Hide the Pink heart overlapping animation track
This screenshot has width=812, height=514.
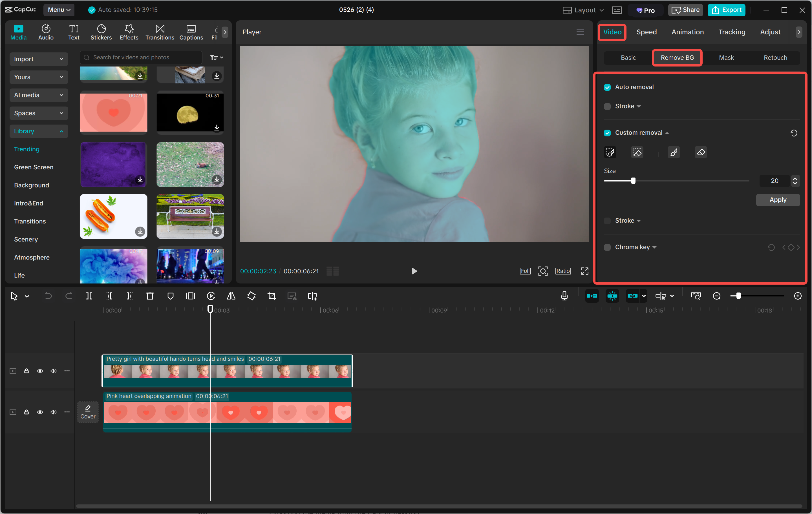(x=40, y=412)
